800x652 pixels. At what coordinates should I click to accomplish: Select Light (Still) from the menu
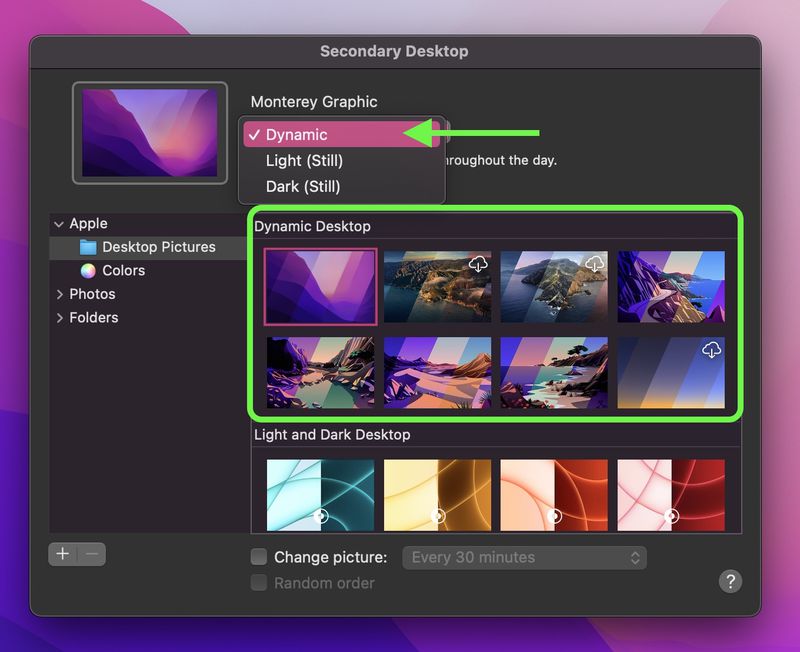point(303,160)
